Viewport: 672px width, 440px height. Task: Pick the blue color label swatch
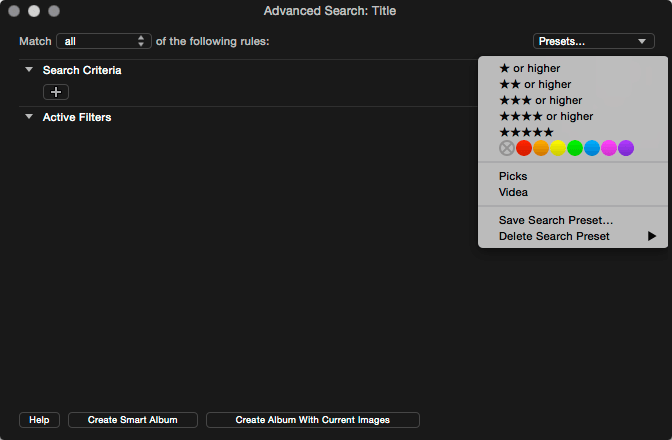coord(592,148)
